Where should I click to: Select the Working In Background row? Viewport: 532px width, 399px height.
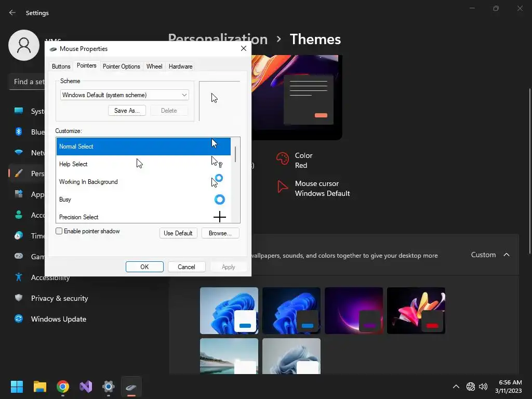(143, 182)
